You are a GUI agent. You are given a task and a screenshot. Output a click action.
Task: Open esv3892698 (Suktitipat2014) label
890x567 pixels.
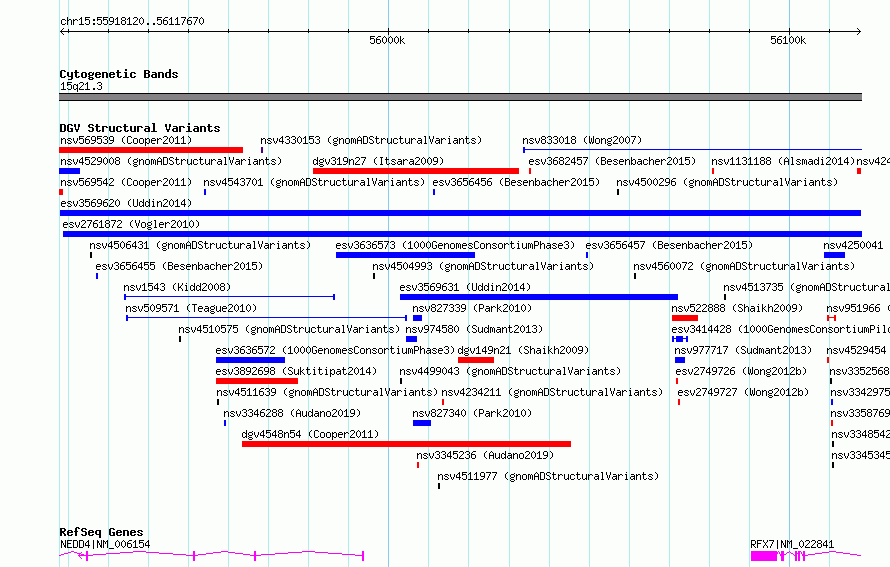[296, 371]
